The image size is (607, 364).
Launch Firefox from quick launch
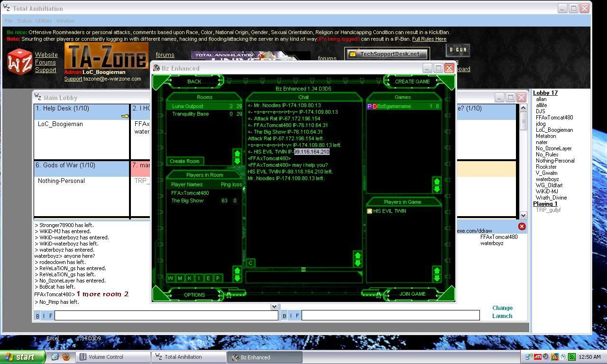66,357
